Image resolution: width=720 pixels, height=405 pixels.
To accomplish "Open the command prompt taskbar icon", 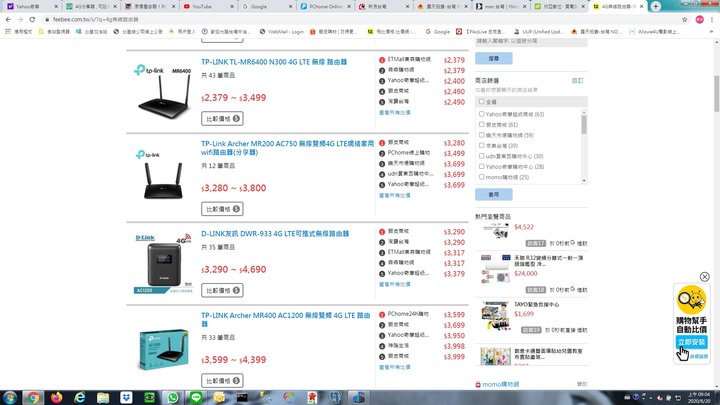I will tap(242, 397).
